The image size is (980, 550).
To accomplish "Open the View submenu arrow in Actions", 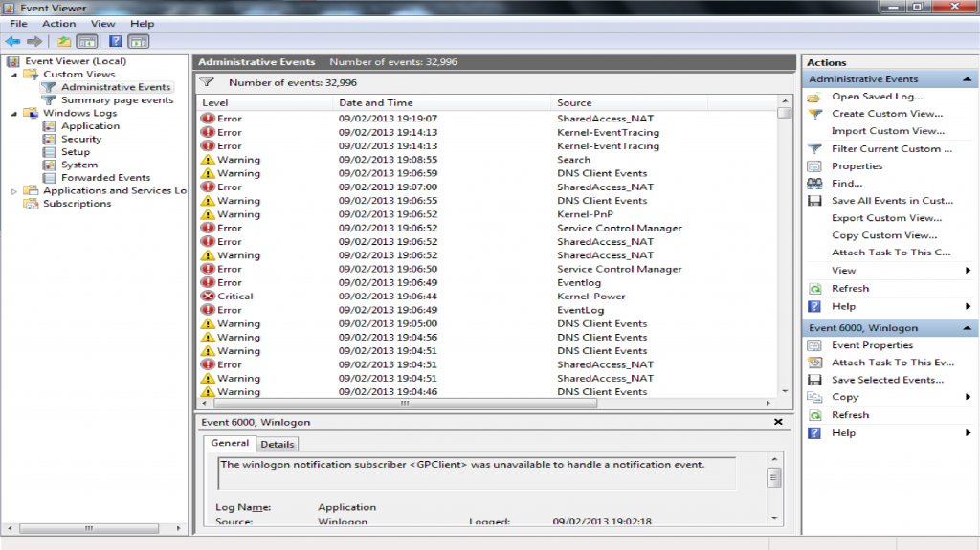I will click(969, 271).
